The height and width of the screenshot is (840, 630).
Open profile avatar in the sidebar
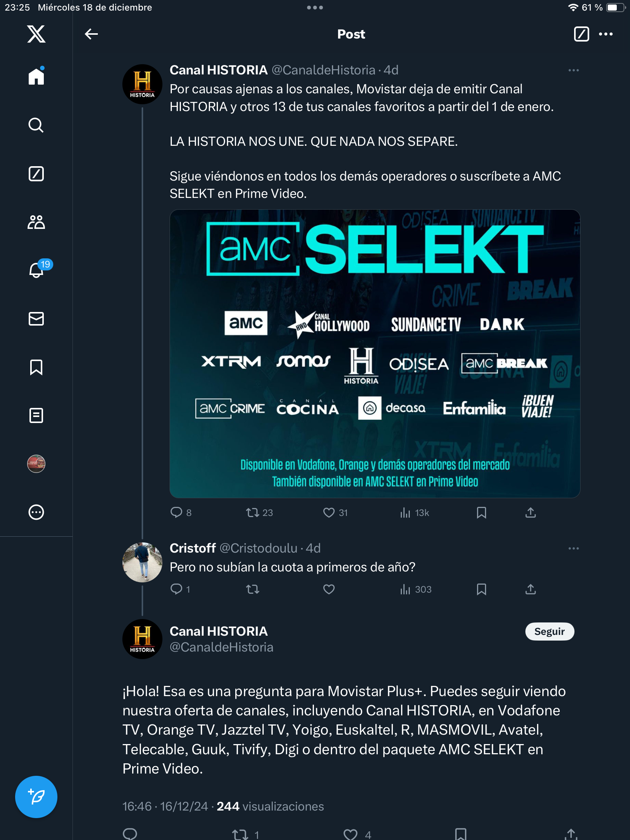click(x=36, y=464)
